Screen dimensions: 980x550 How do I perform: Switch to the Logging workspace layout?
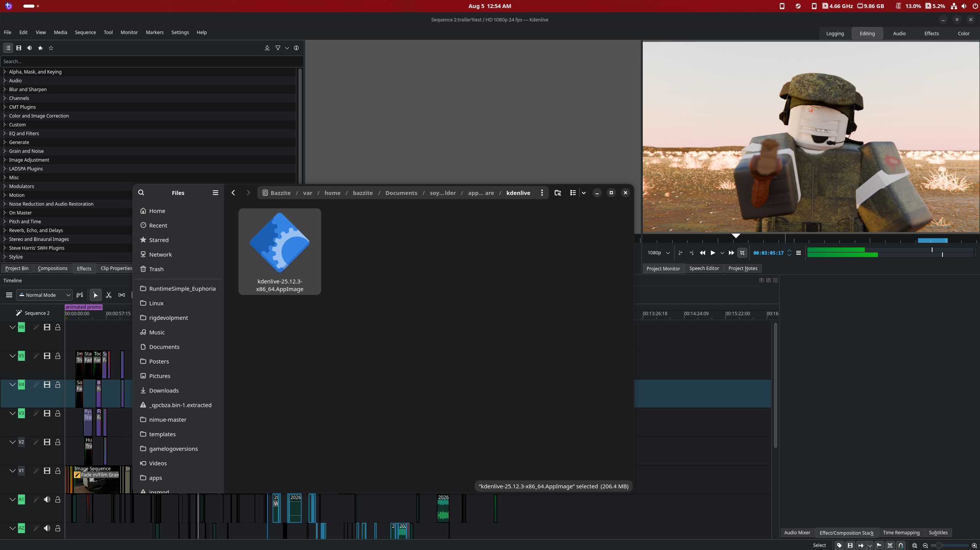point(835,33)
